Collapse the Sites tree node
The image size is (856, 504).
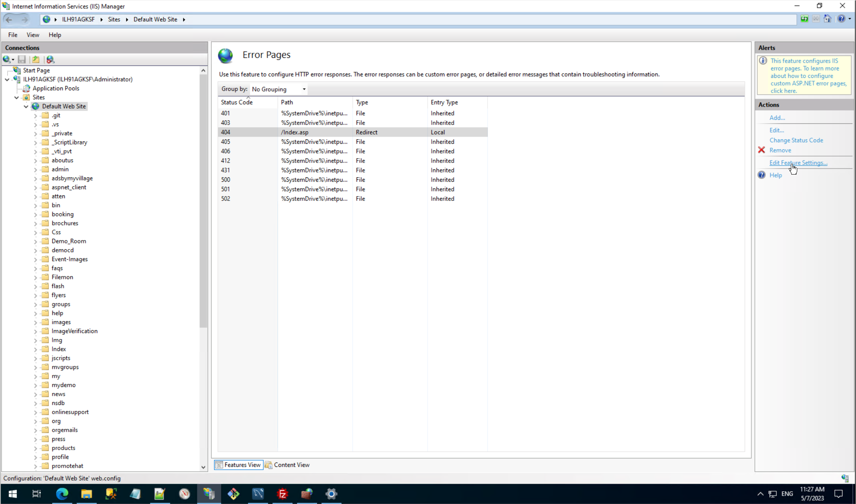click(16, 97)
